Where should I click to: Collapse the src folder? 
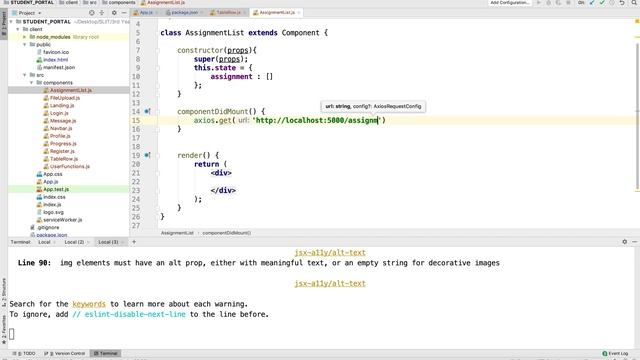point(24,75)
